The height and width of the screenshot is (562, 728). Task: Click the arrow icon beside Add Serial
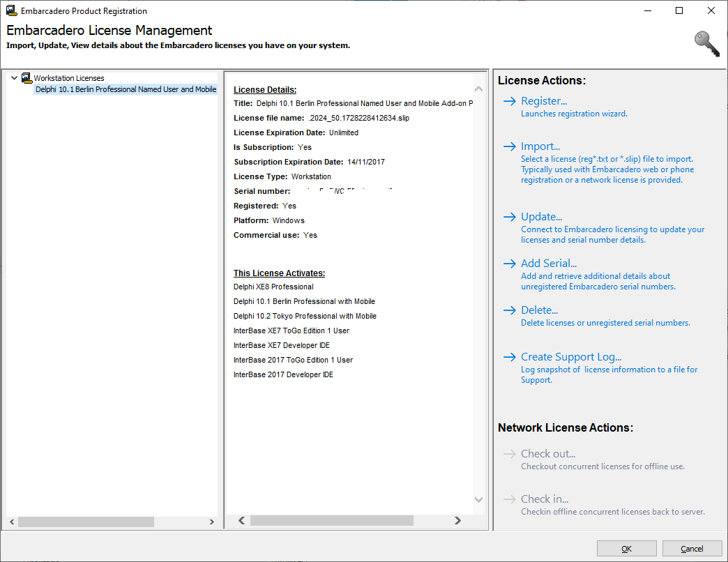tap(510, 263)
